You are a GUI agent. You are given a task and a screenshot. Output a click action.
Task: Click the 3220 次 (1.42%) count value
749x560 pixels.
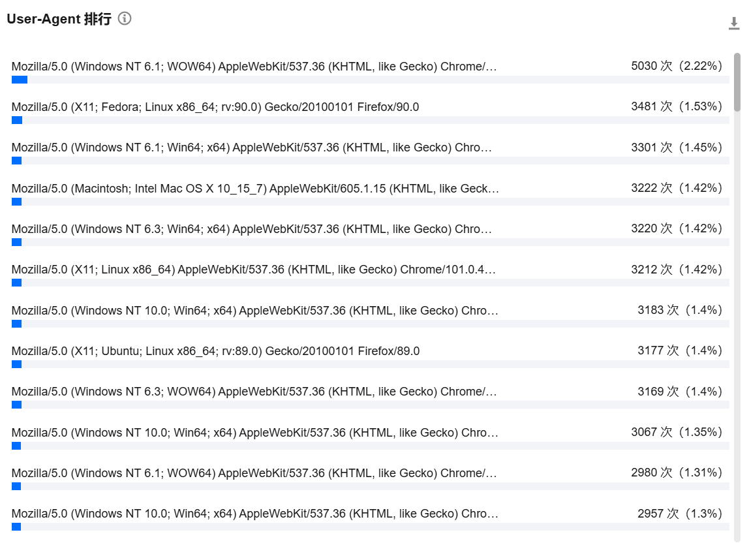(x=677, y=228)
